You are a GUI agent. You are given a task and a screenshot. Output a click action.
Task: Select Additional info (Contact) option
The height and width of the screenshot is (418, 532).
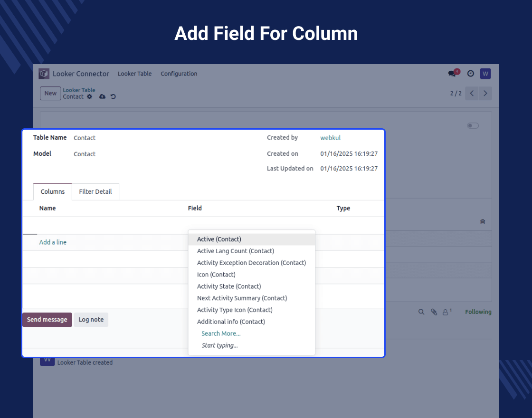pos(251,322)
